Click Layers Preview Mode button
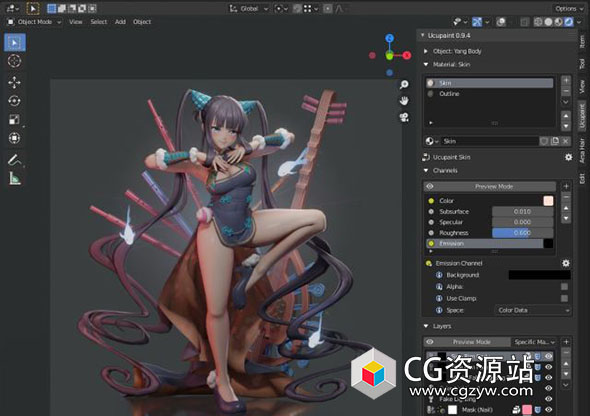 (467, 342)
